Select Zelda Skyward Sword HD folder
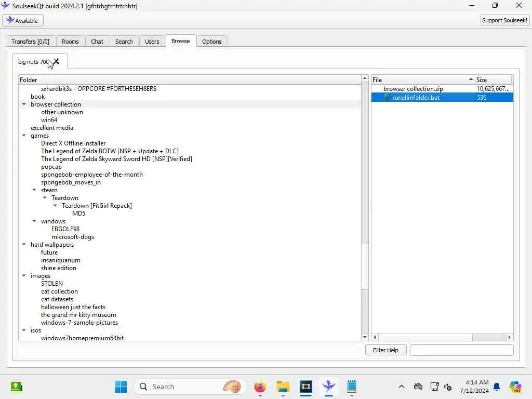The height and width of the screenshot is (399, 532). pos(117,159)
